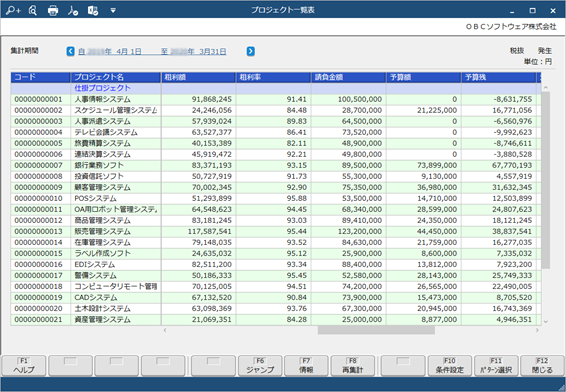Click the aggregation period date range link
The image size is (566, 392).
[x=152, y=52]
